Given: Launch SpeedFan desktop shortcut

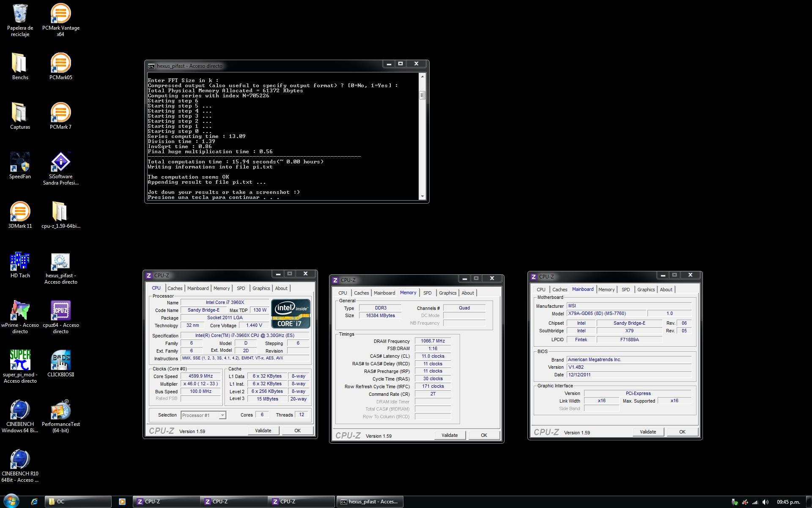Looking at the screenshot, I should point(20,166).
